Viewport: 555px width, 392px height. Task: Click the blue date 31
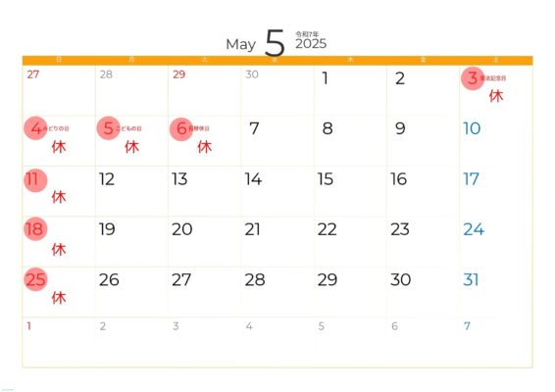[x=471, y=280]
